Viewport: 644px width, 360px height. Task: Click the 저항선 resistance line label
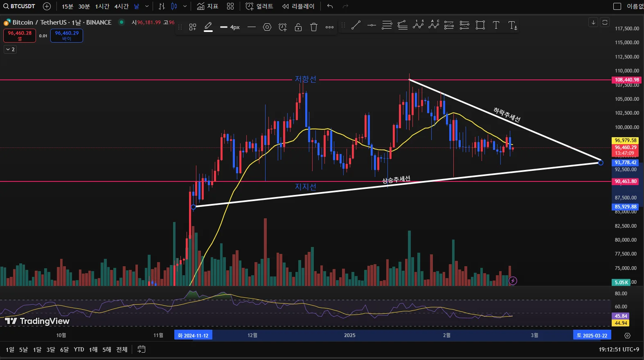(x=306, y=79)
